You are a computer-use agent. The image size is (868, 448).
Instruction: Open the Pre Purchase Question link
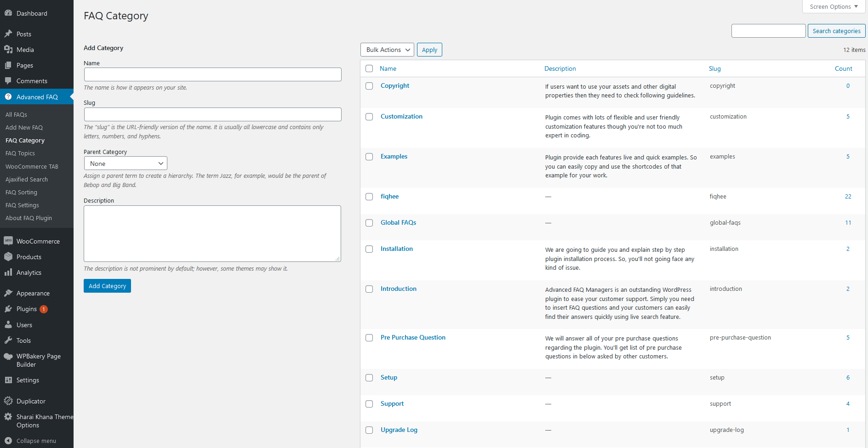point(413,337)
